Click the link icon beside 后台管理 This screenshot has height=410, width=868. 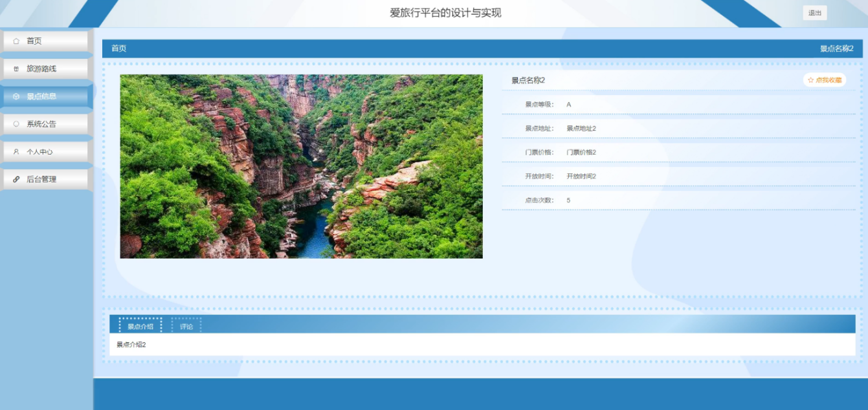coord(16,180)
